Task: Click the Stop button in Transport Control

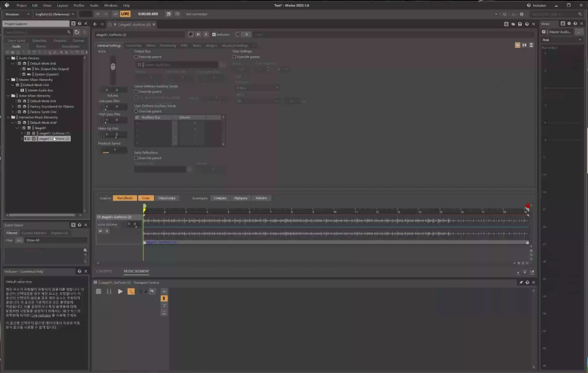Action: [x=99, y=291]
